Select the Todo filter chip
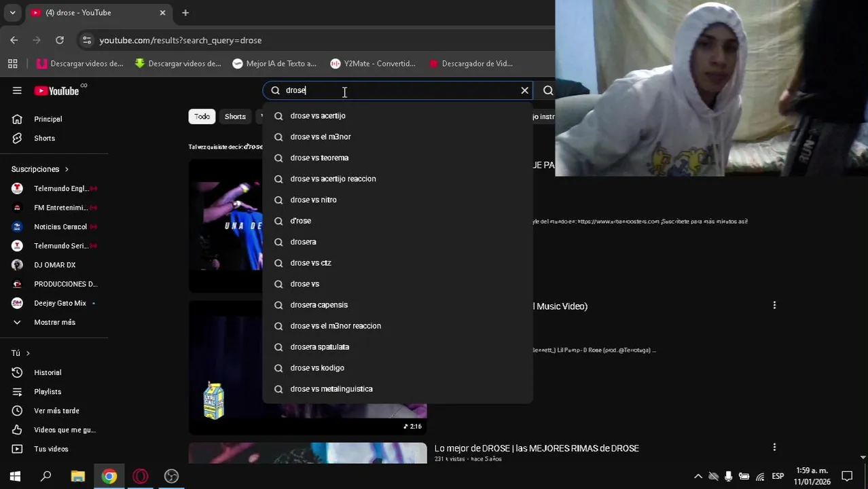 (x=202, y=116)
